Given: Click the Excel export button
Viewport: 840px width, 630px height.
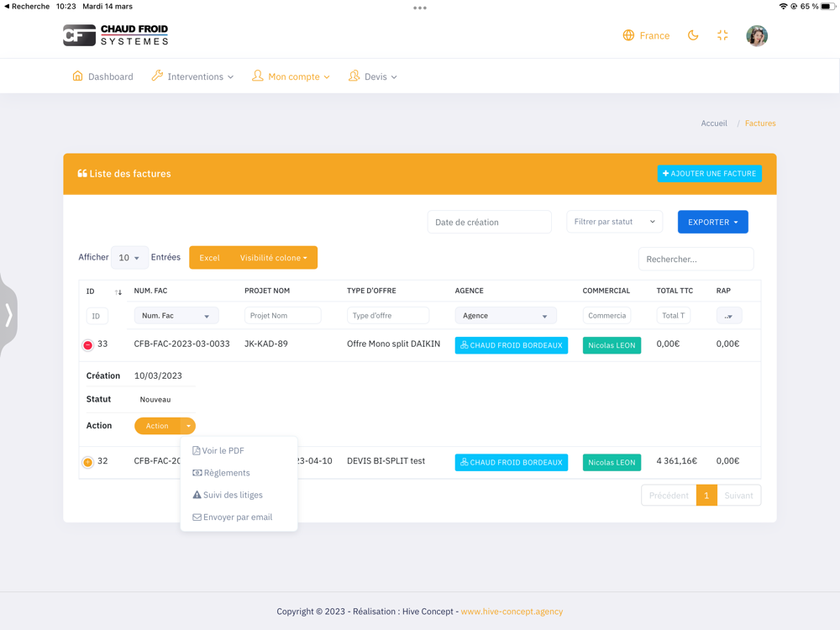Looking at the screenshot, I should click(209, 258).
